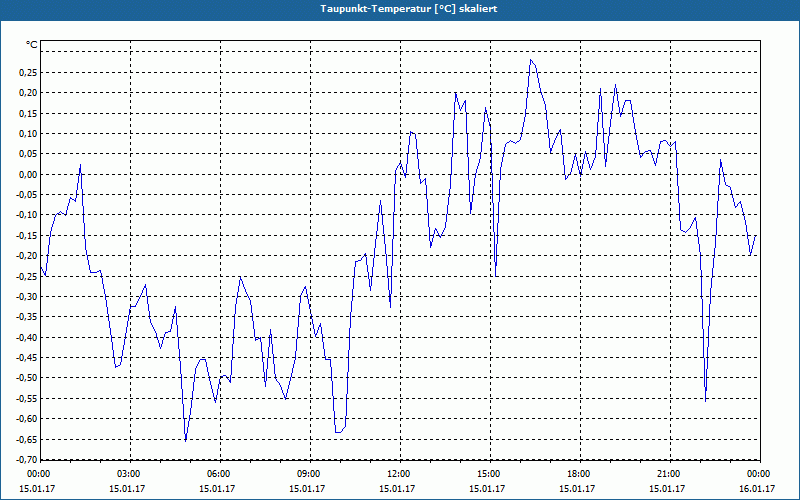Select the 18:00 time label
800x500 pixels.
579,474
